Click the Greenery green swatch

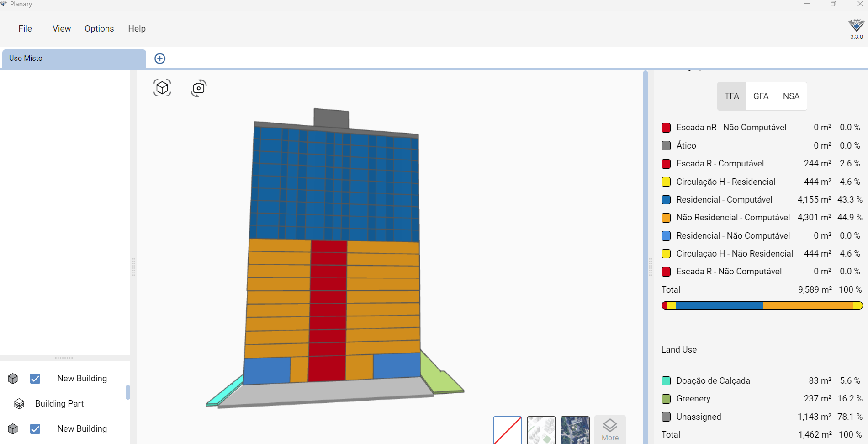click(x=666, y=399)
